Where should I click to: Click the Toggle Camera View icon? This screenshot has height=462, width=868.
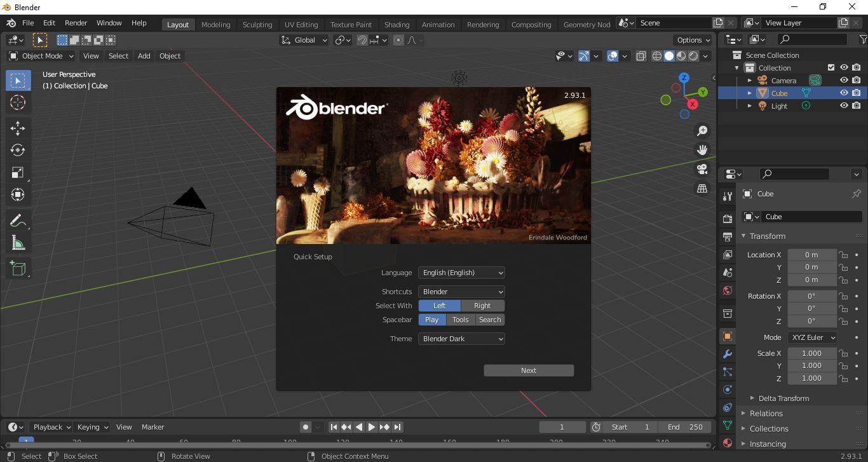pyautogui.click(x=702, y=169)
